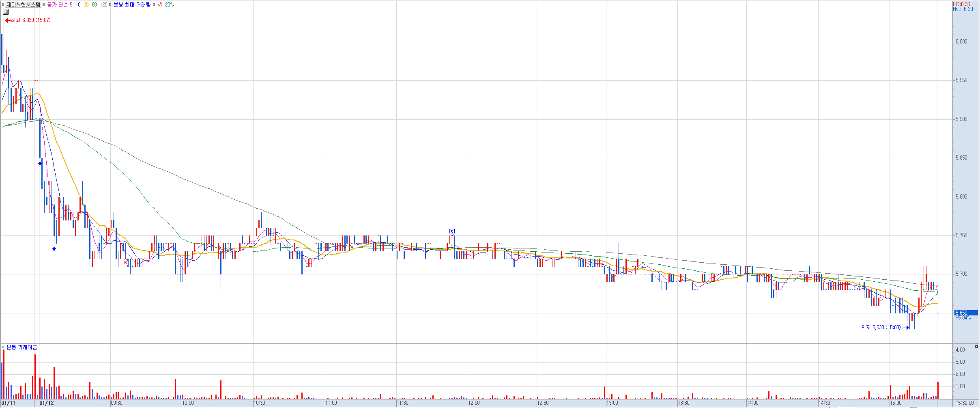Click the LC:0.36 readout
Viewport: 980px width, 408px height.
coord(962,4)
